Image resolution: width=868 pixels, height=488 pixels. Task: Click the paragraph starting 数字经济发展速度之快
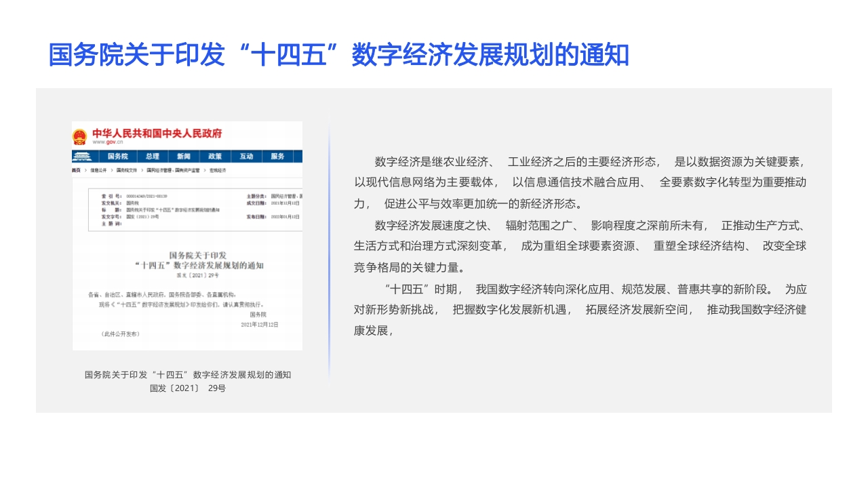point(580,246)
